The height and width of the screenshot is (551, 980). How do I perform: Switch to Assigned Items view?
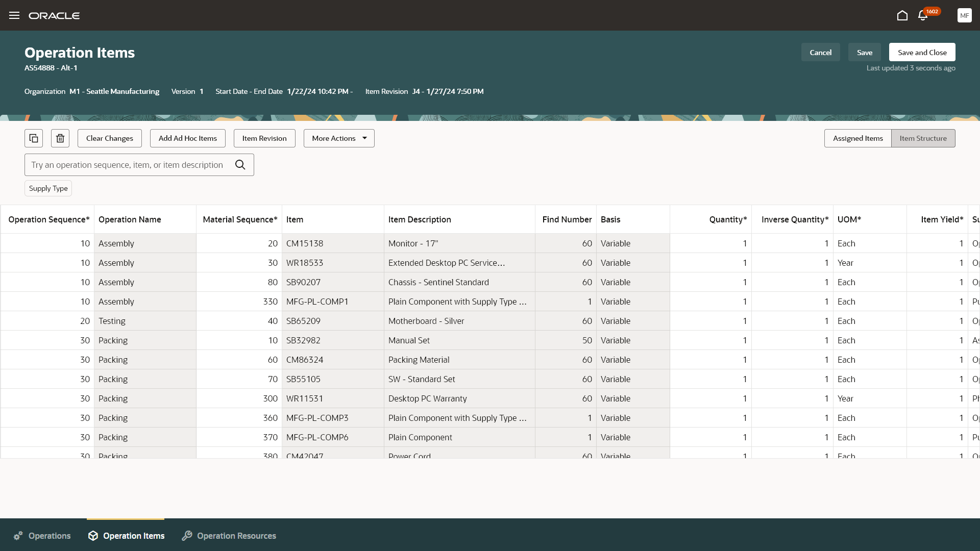click(x=857, y=138)
